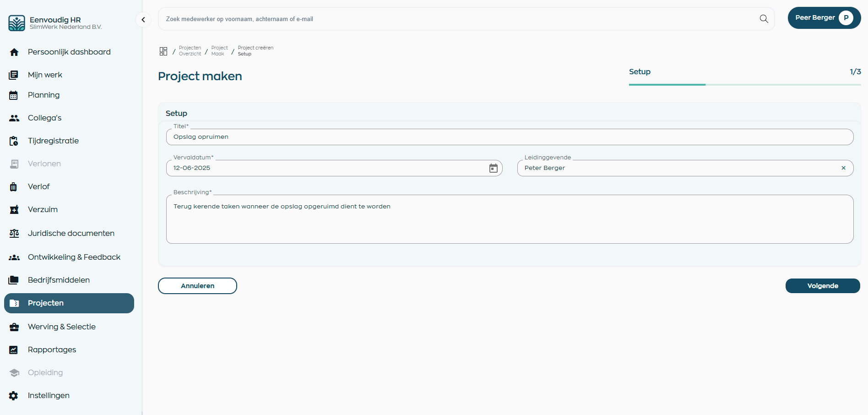Click the Instellingen gear icon
This screenshot has width=868, height=415.
point(14,396)
